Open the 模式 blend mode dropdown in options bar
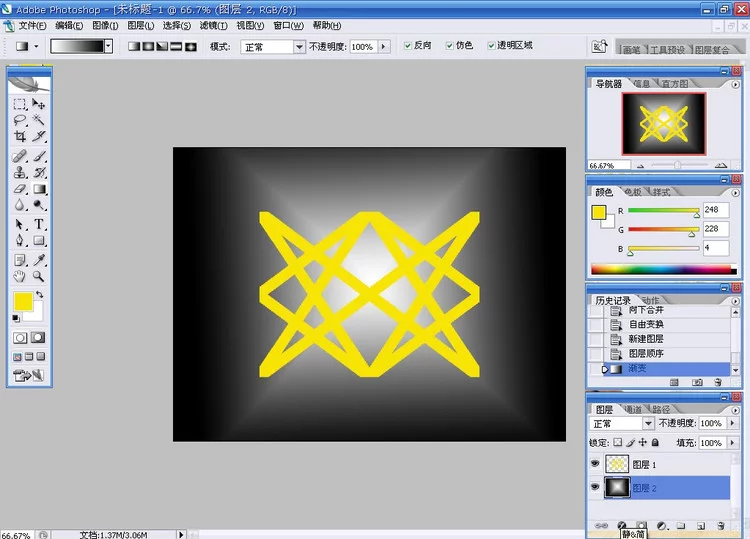 coord(298,47)
